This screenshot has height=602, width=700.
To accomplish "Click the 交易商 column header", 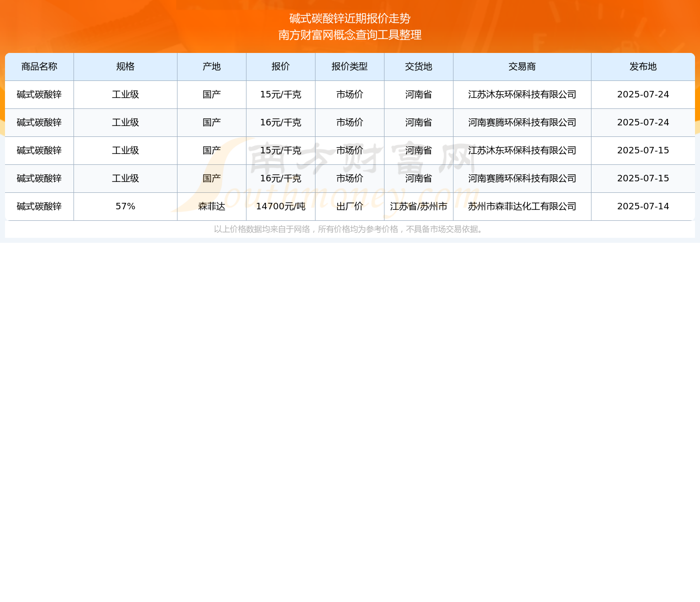I will 522,66.
